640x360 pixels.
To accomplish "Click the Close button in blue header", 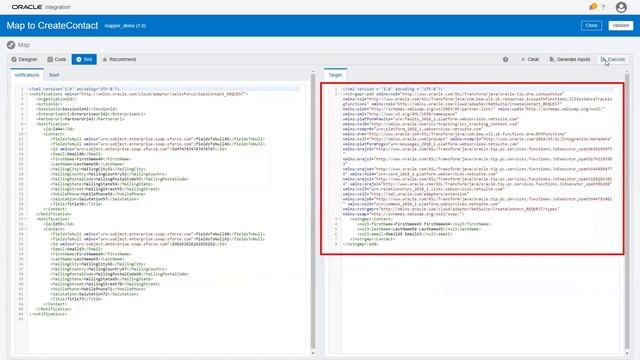I will pos(591,25).
